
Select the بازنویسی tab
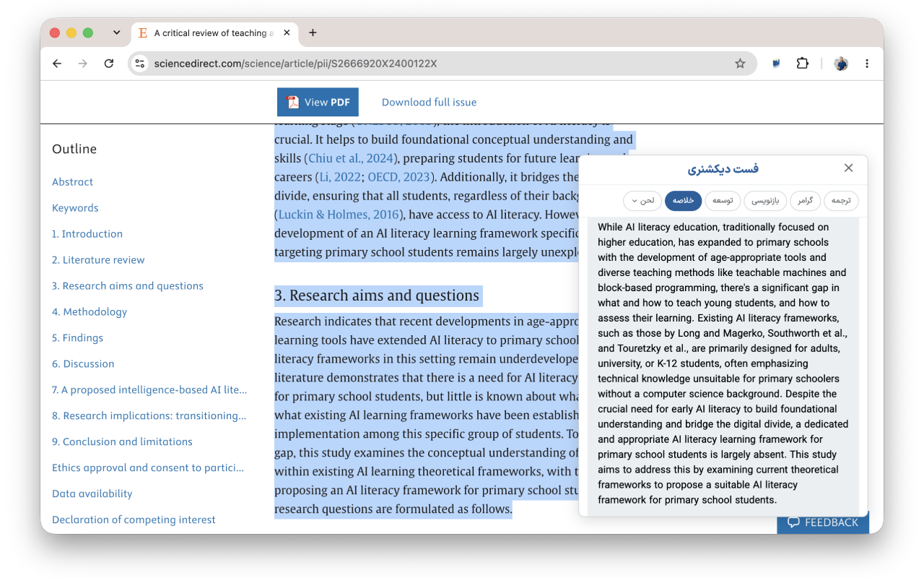765,201
